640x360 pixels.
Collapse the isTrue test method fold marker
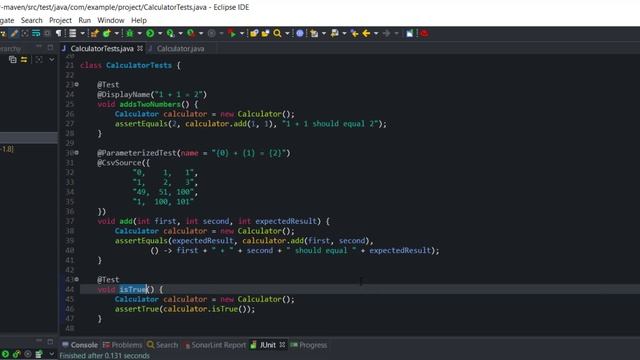[x=76, y=280]
